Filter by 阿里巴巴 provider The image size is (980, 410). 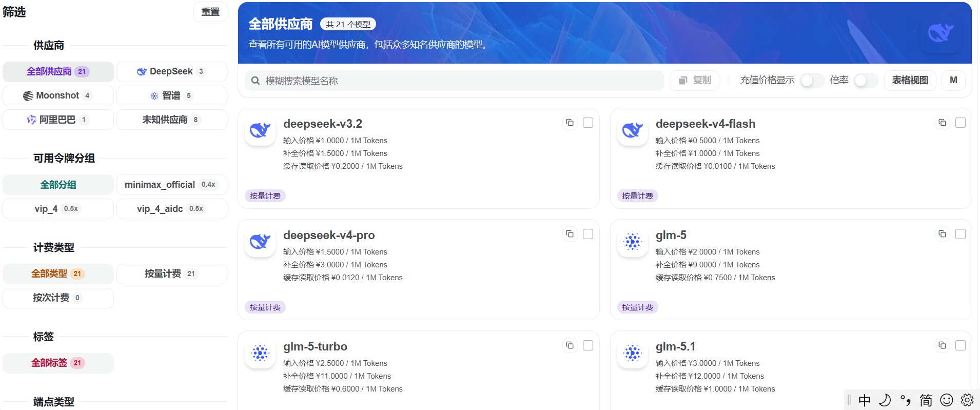pos(58,120)
